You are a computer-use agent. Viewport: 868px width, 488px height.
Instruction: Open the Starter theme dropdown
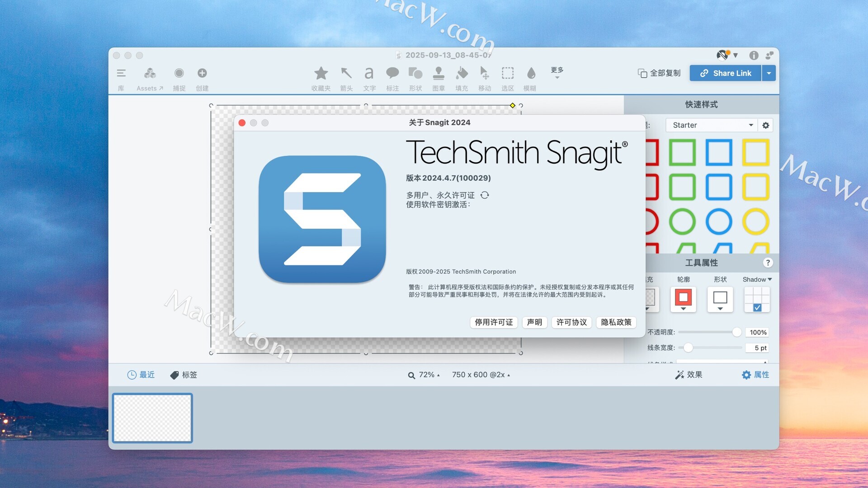pos(712,125)
